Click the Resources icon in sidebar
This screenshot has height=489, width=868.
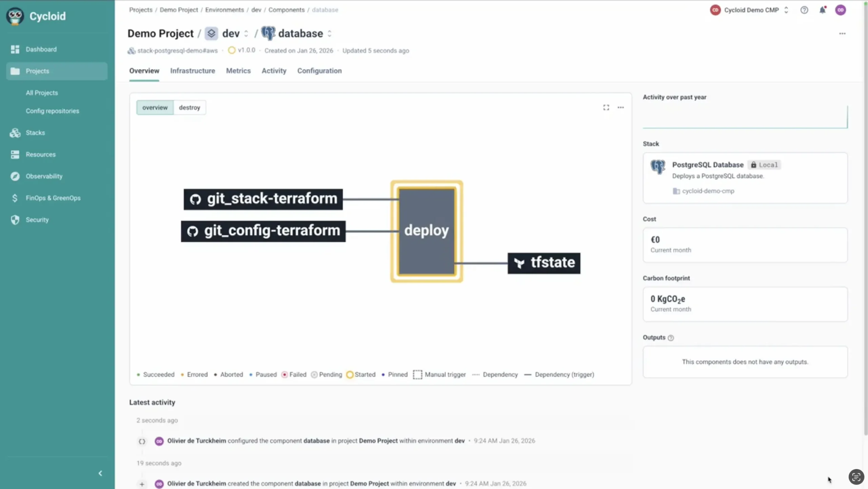click(x=15, y=154)
